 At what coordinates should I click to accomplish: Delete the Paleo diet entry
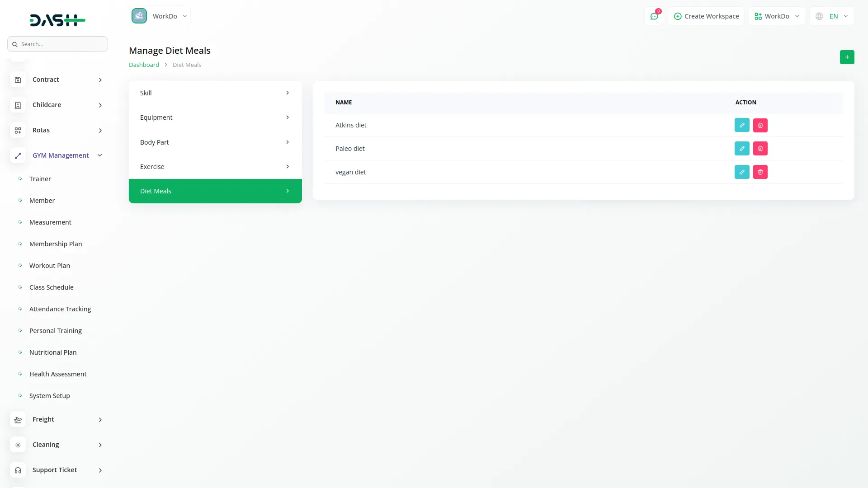[760, 149]
